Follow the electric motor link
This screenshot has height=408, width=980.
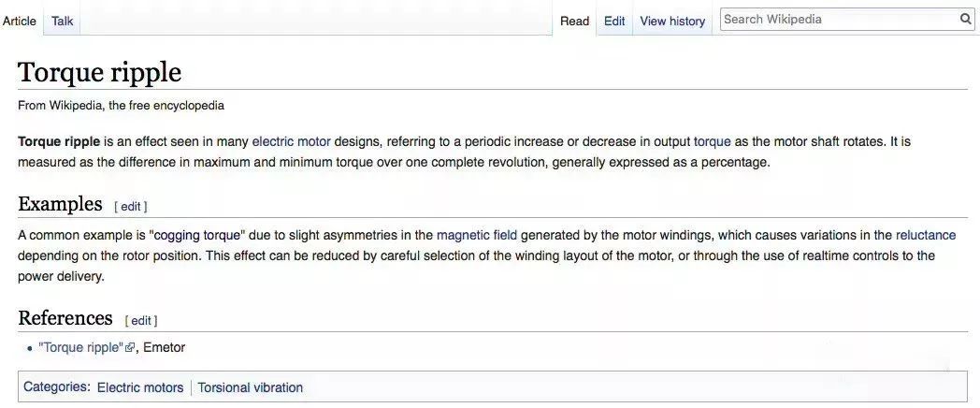[x=291, y=141]
